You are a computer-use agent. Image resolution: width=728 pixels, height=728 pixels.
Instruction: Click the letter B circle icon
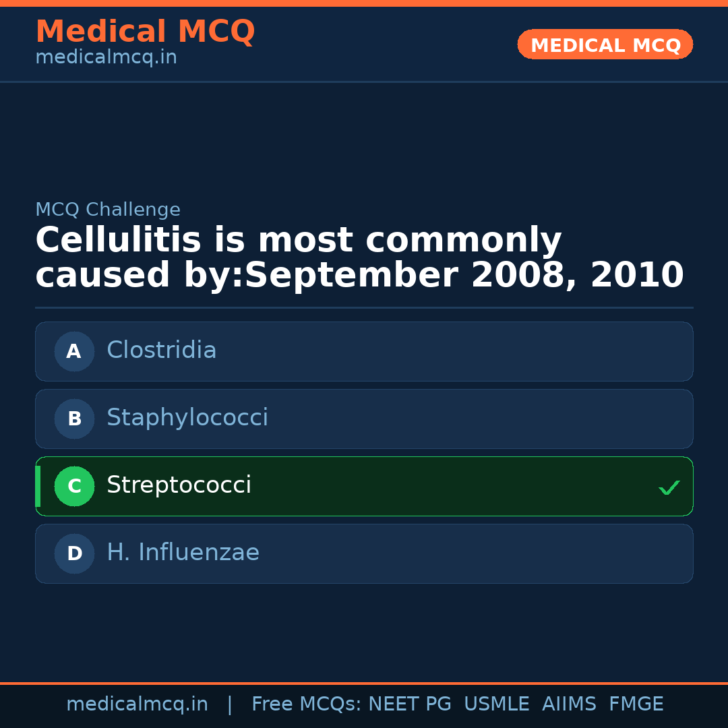[x=74, y=419]
